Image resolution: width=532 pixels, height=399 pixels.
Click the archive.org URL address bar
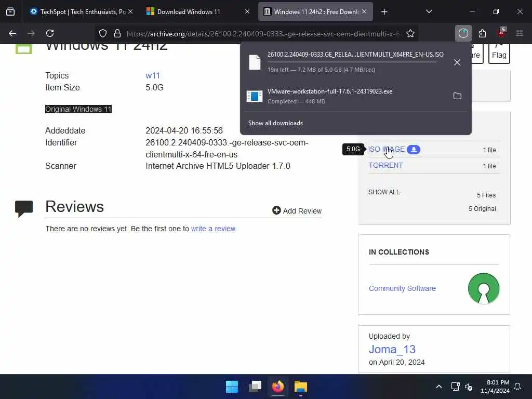263,34
